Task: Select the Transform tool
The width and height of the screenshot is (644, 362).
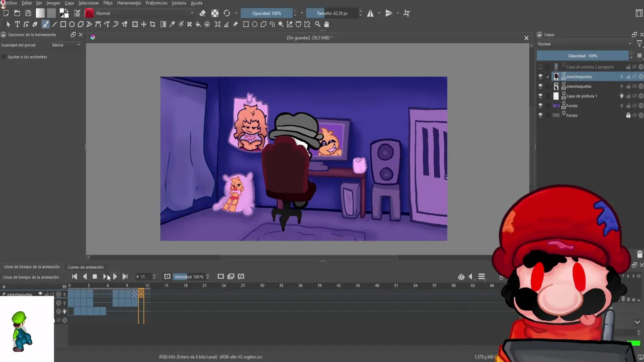Action: [135, 24]
